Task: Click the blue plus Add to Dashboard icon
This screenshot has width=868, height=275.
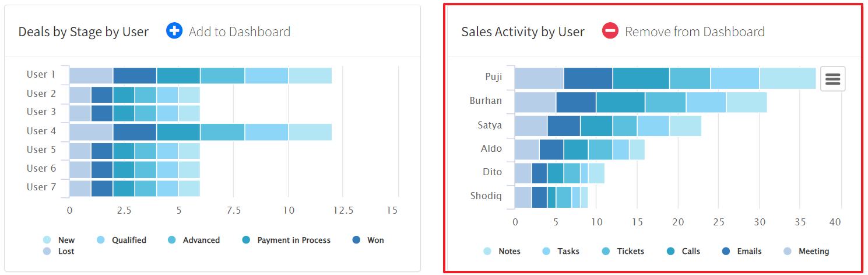Action: (174, 31)
